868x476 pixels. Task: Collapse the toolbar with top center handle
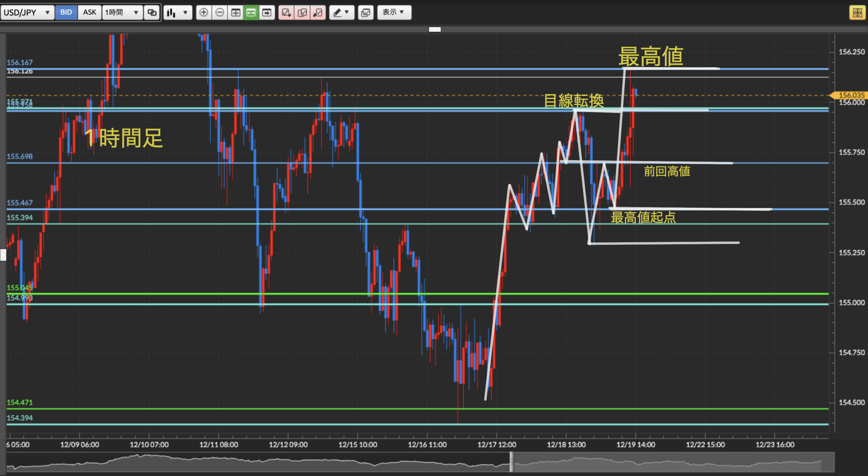[x=435, y=29]
